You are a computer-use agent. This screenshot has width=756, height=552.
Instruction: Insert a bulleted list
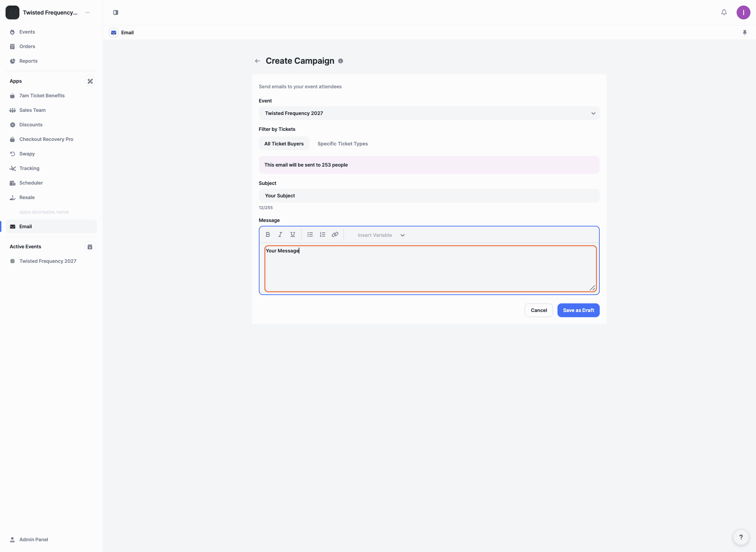[310, 234]
